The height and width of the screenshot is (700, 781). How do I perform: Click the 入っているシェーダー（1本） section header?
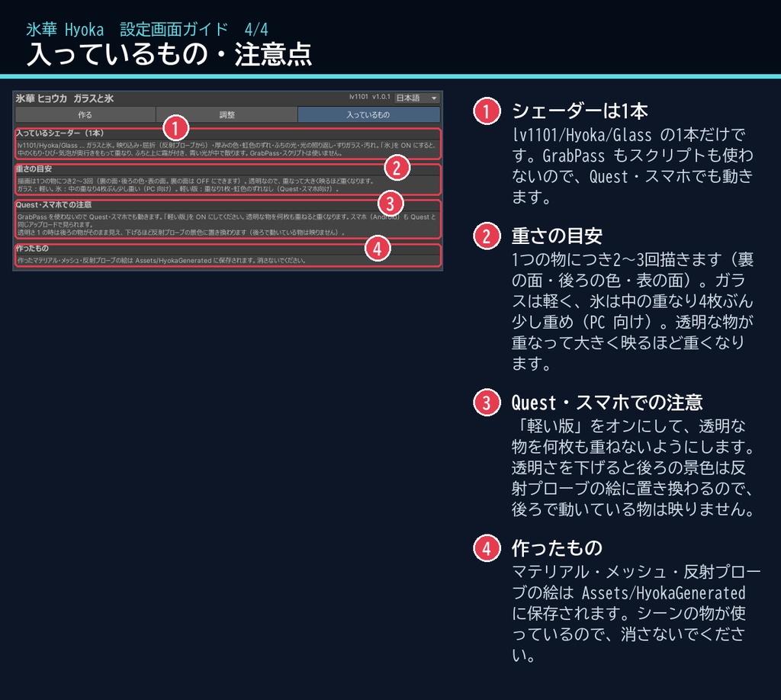(59, 133)
